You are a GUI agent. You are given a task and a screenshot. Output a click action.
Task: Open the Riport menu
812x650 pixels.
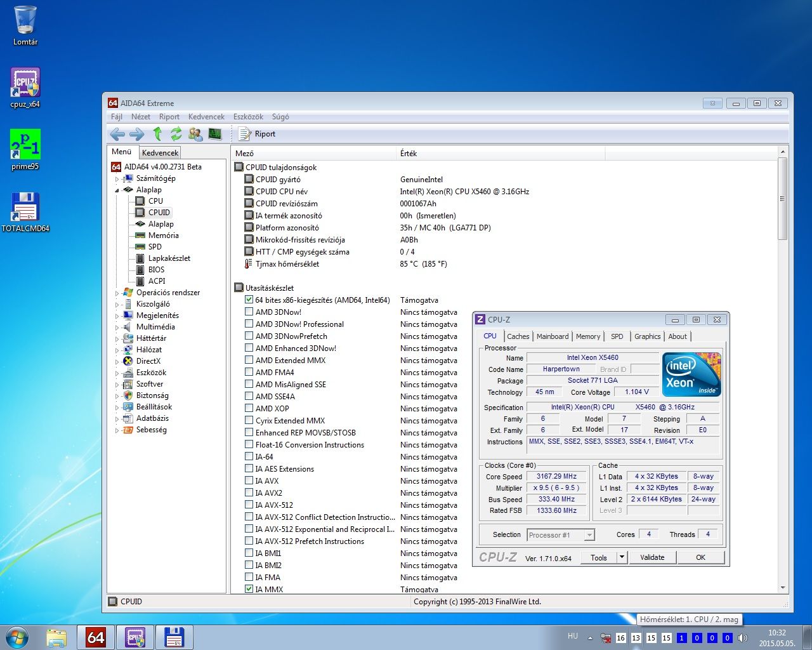tap(169, 117)
